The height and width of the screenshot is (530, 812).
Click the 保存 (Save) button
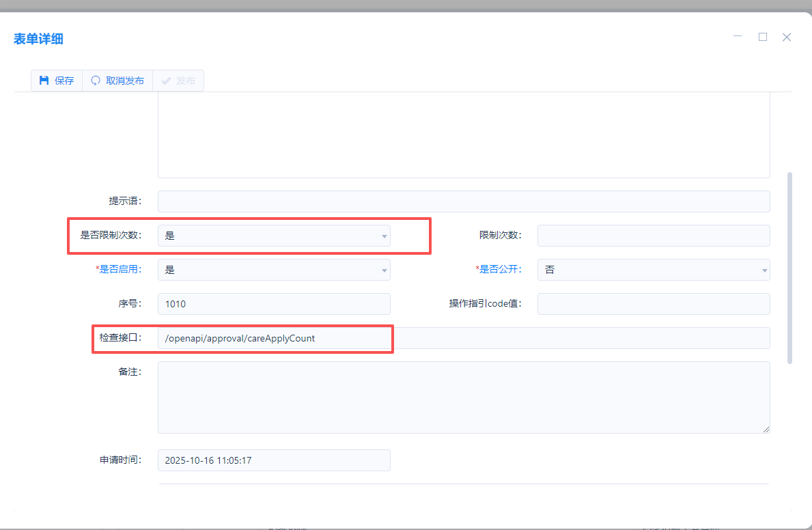pos(57,81)
